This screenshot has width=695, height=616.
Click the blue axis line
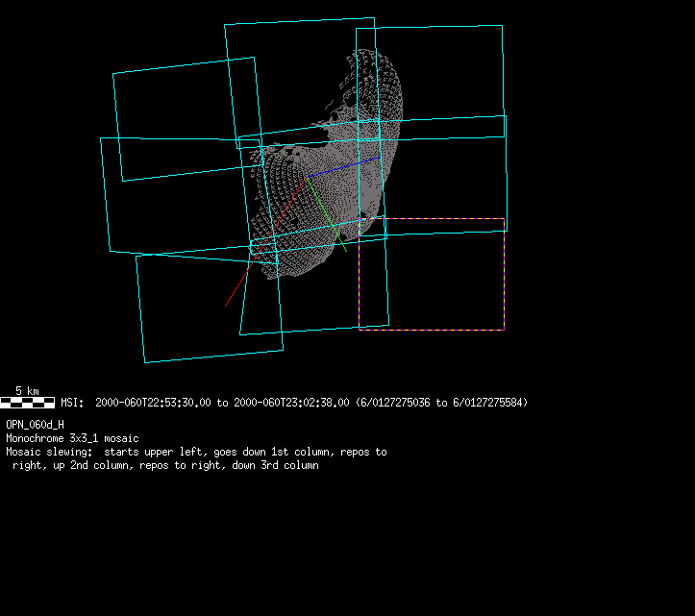pyautogui.click(x=343, y=166)
